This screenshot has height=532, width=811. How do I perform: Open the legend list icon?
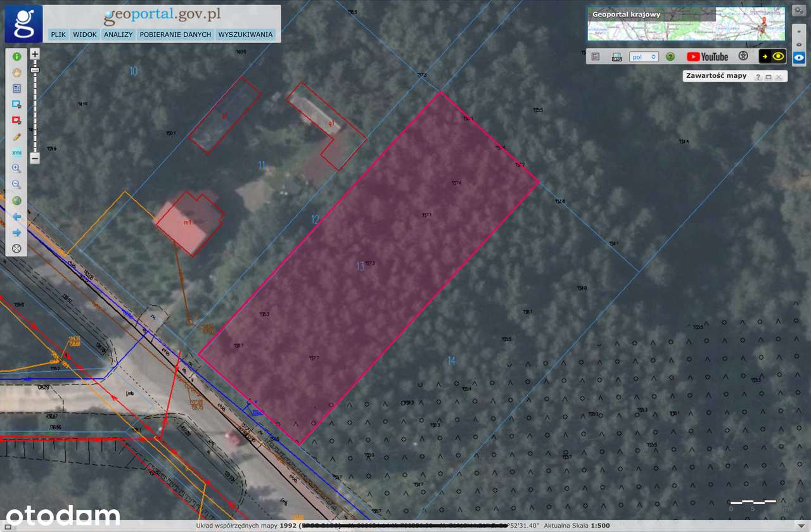[x=596, y=56]
